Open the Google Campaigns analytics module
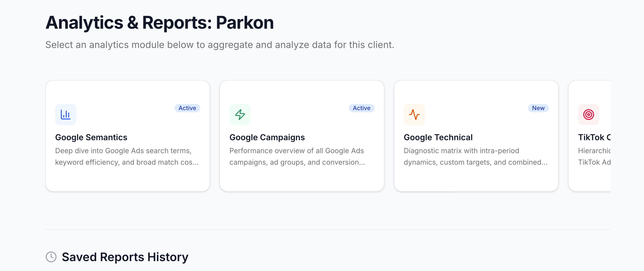This screenshot has height=271, width=644. [x=302, y=136]
